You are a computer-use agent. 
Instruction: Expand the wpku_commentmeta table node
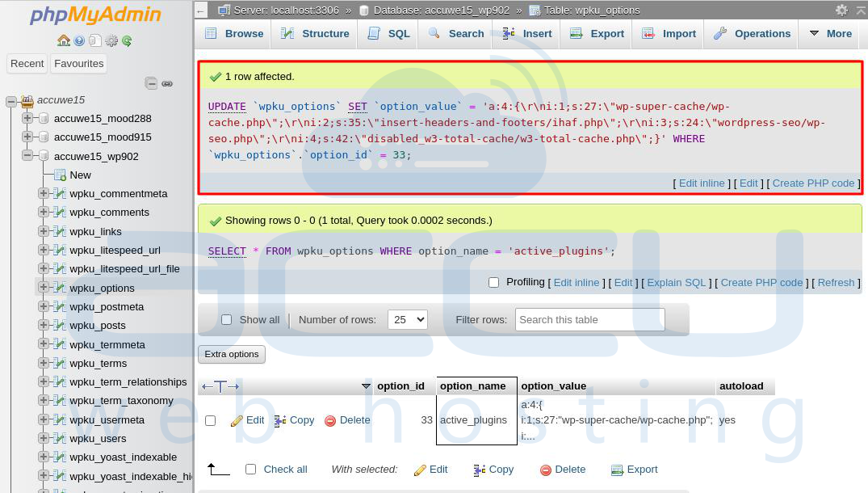[43, 193]
